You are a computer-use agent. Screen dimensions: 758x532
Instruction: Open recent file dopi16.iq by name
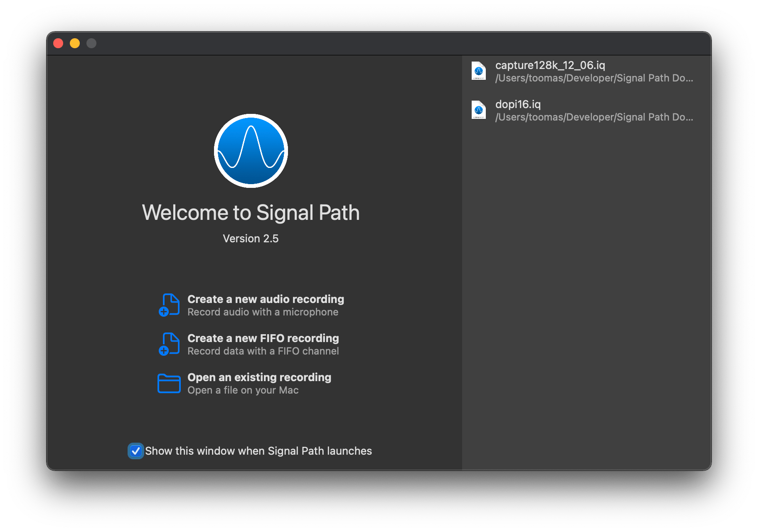(x=518, y=104)
